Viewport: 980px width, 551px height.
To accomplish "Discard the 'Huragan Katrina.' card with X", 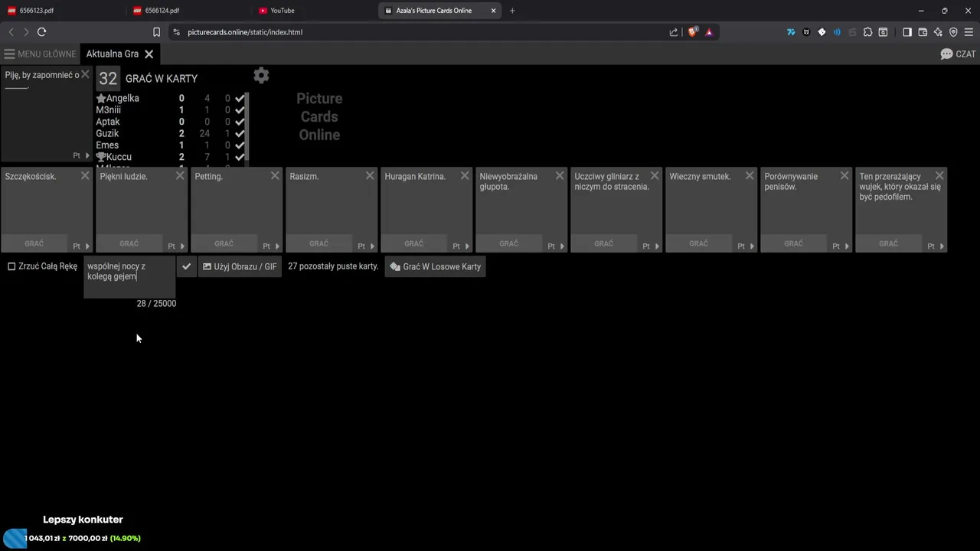I will pos(465,176).
